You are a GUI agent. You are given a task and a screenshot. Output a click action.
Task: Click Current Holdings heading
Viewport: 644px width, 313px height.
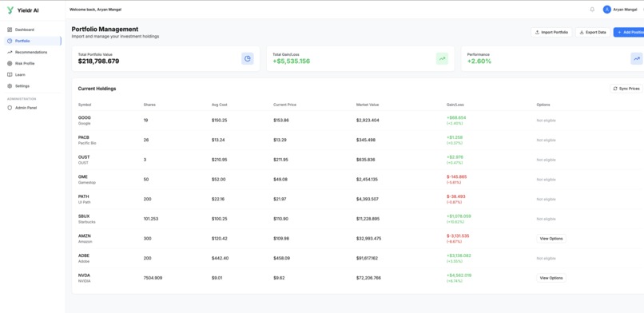[97, 89]
